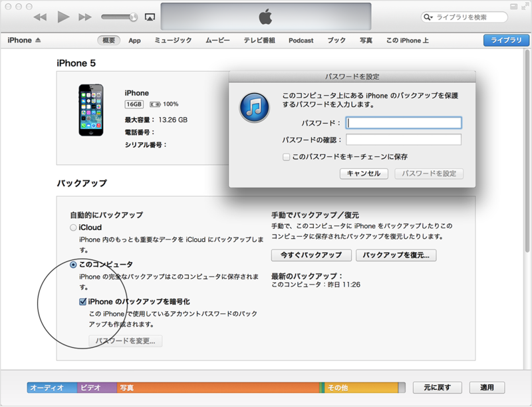Image resolution: width=532 pixels, height=407 pixels.
Task: Select the このコンピュータ radio button
Action: [x=73, y=265]
